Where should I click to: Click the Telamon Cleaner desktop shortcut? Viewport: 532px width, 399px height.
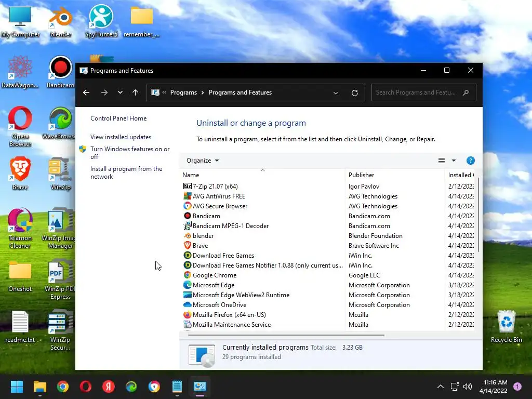tap(20, 229)
